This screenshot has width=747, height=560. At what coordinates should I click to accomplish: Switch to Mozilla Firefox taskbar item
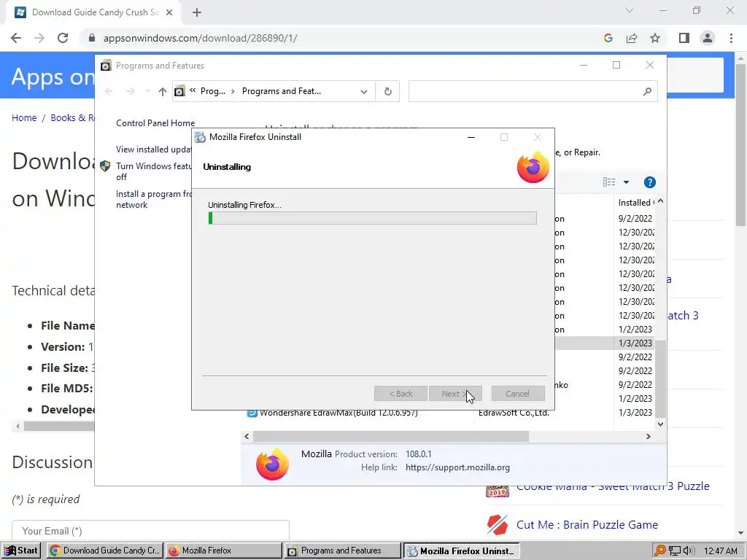pyautogui.click(x=224, y=551)
